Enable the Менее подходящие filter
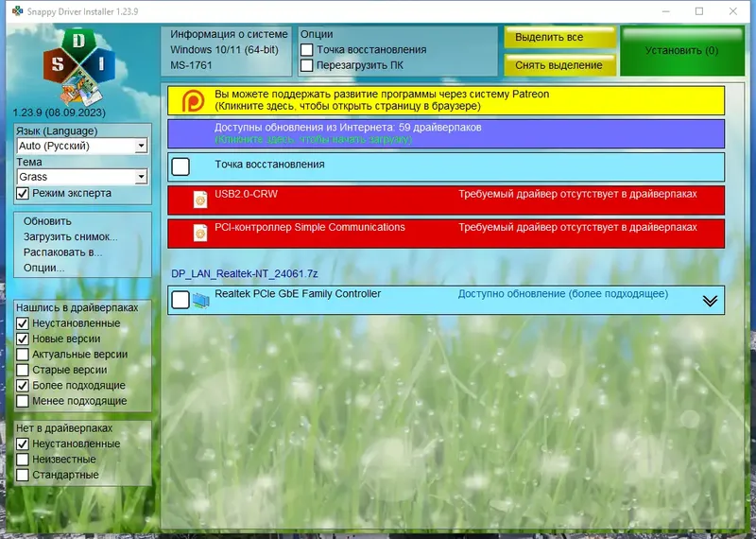The height and width of the screenshot is (539, 756). pyautogui.click(x=23, y=401)
